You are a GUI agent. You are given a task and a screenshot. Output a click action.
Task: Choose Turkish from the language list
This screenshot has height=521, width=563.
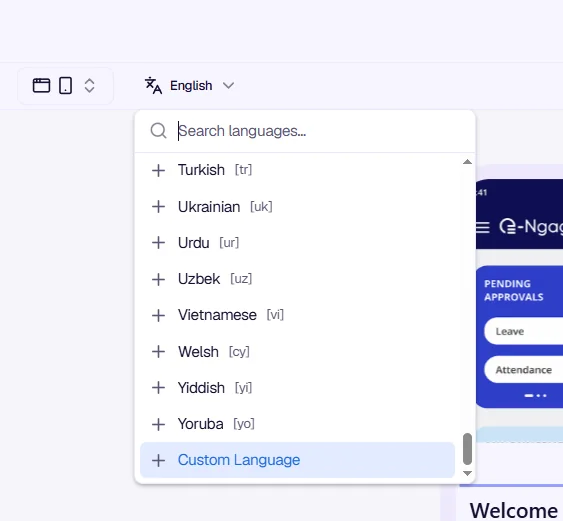297,170
